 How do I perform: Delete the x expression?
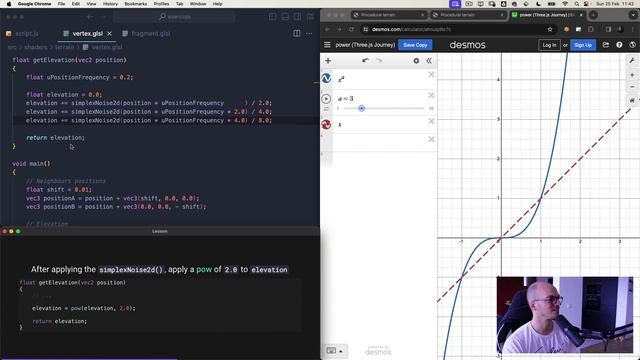431,121
